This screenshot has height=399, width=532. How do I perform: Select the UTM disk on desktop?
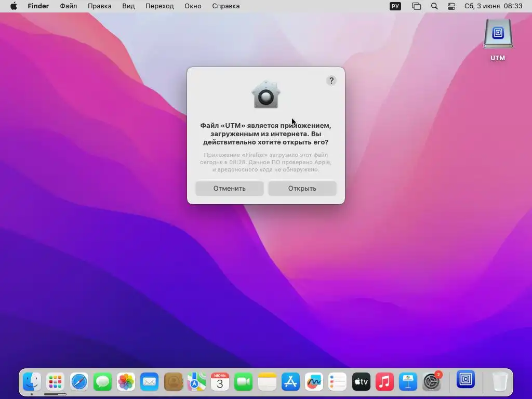498,39
